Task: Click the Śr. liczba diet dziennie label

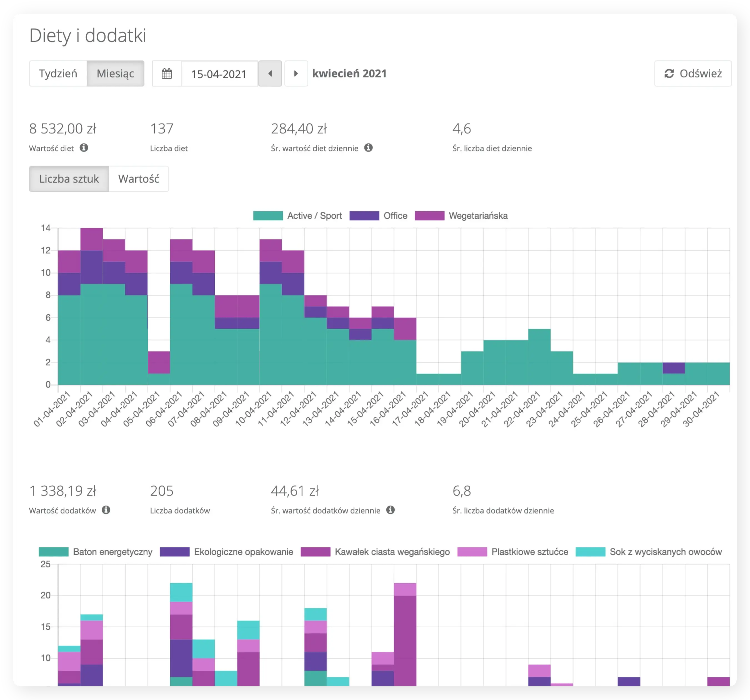Action: [492, 148]
